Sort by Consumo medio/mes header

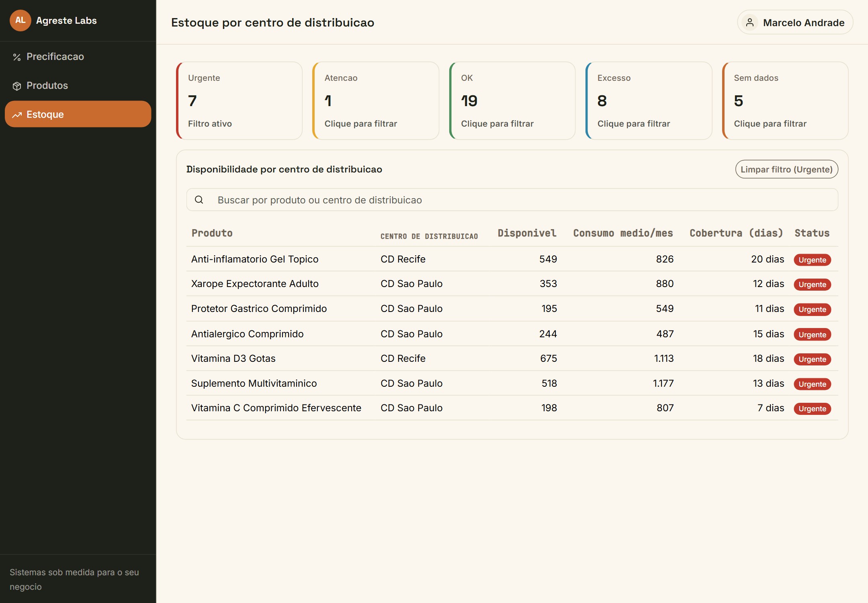click(x=623, y=233)
